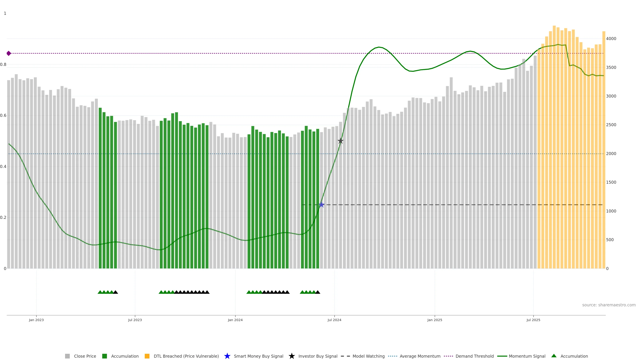Click the blue Smart Money Buy star on chart
Viewport: 644px width, 362px height.
tap(321, 205)
